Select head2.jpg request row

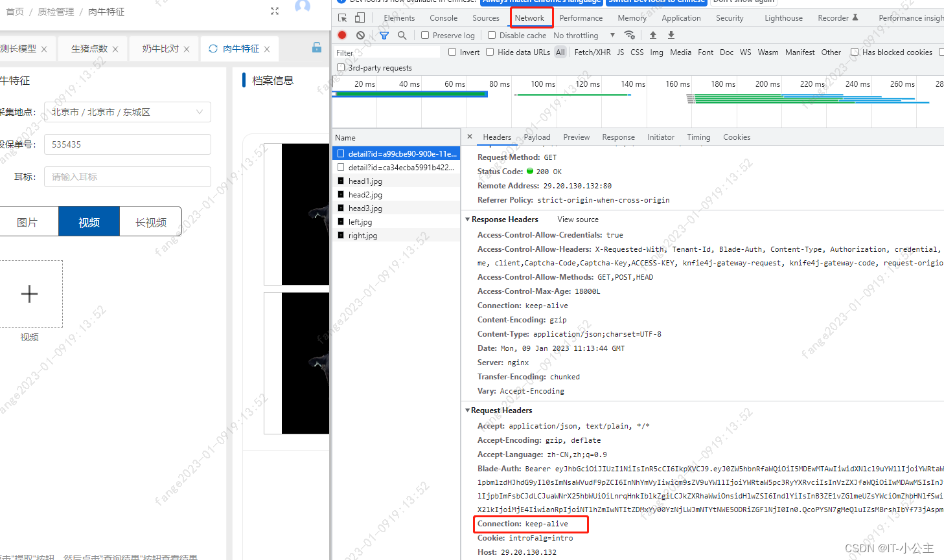[396, 195]
